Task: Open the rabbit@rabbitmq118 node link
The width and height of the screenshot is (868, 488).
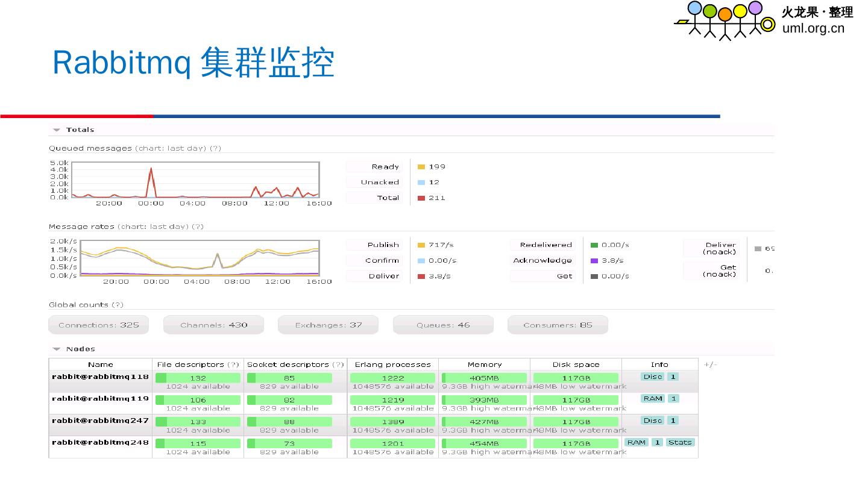Action: (100, 377)
